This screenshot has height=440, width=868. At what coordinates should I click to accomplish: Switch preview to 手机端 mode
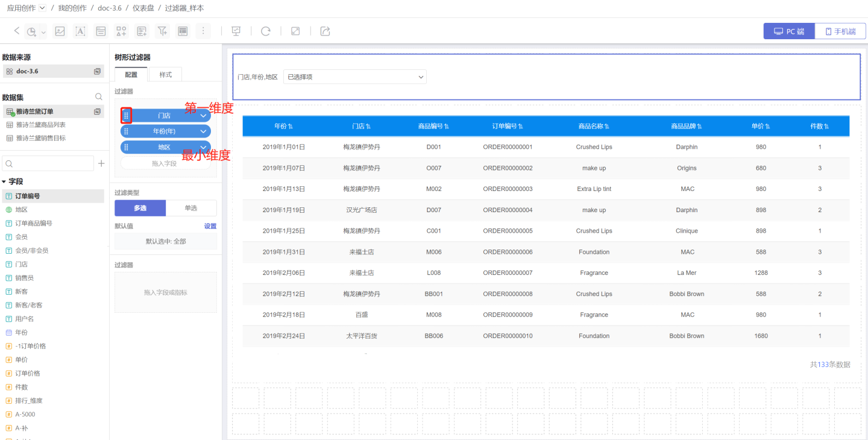pos(840,31)
